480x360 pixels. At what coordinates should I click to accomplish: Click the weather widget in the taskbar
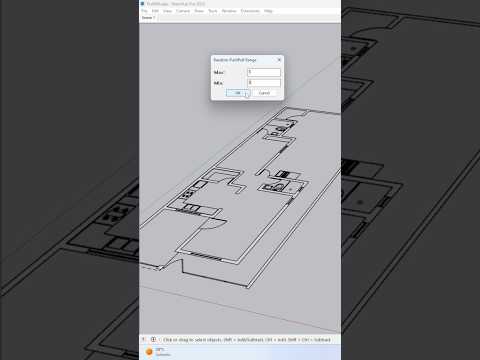click(158, 352)
